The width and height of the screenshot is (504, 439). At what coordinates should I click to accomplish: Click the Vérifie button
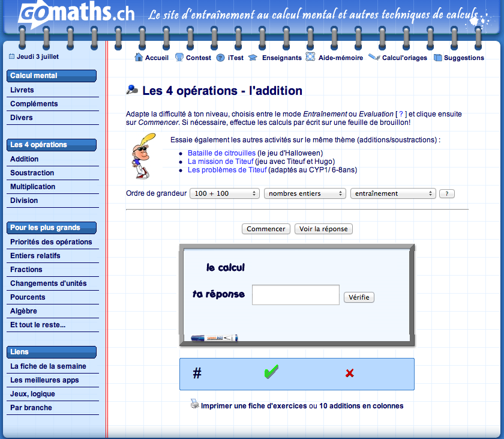(x=359, y=297)
